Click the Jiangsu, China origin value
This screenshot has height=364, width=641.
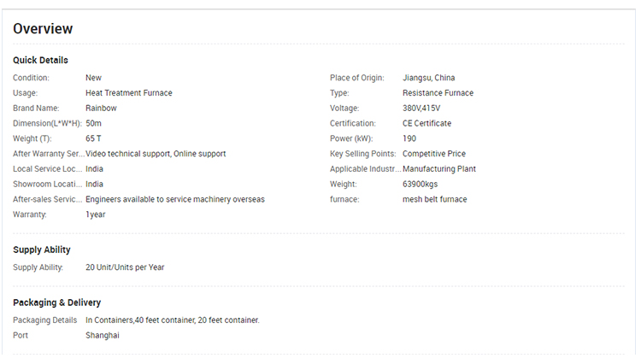434,78
